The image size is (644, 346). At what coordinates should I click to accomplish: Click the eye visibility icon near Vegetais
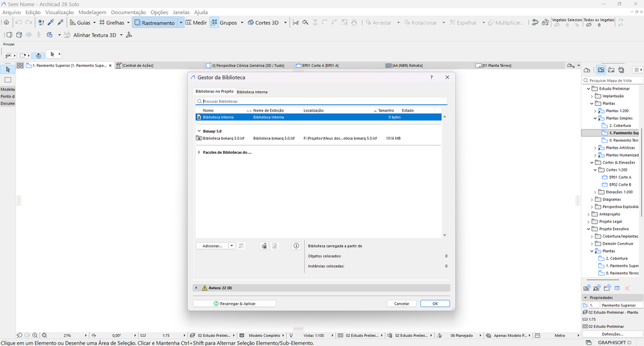tap(535, 23)
